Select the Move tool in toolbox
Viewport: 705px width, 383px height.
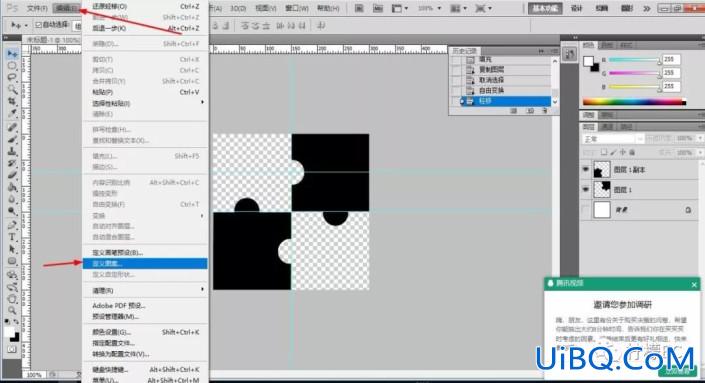pyautogui.click(x=12, y=54)
